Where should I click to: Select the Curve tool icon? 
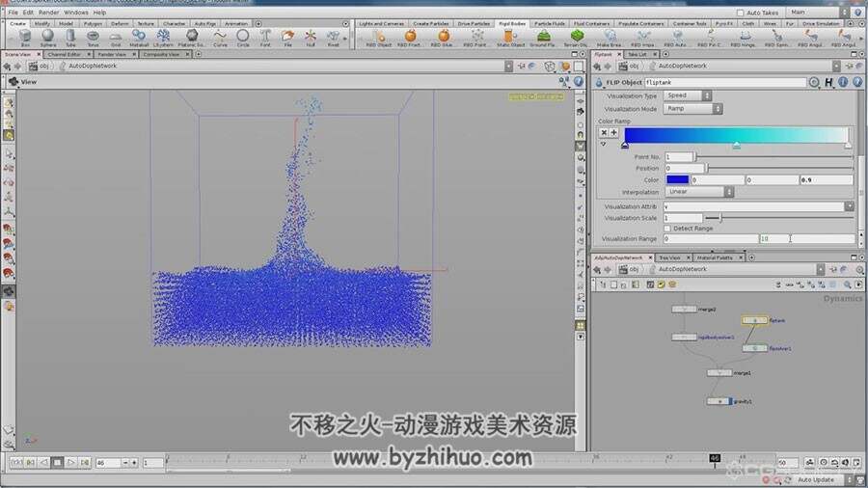click(220, 38)
